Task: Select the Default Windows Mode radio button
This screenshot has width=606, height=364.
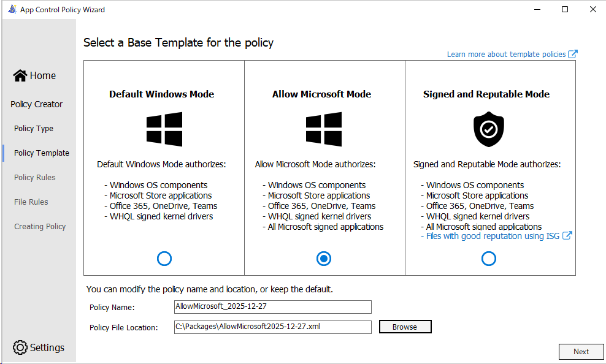Action: pos(164,259)
